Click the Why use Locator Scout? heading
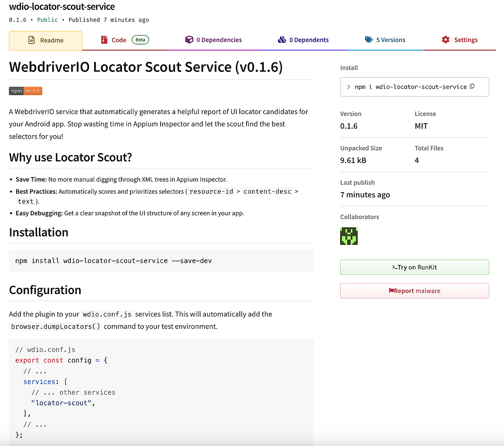Image resolution: width=504 pixels, height=446 pixels. click(x=70, y=157)
